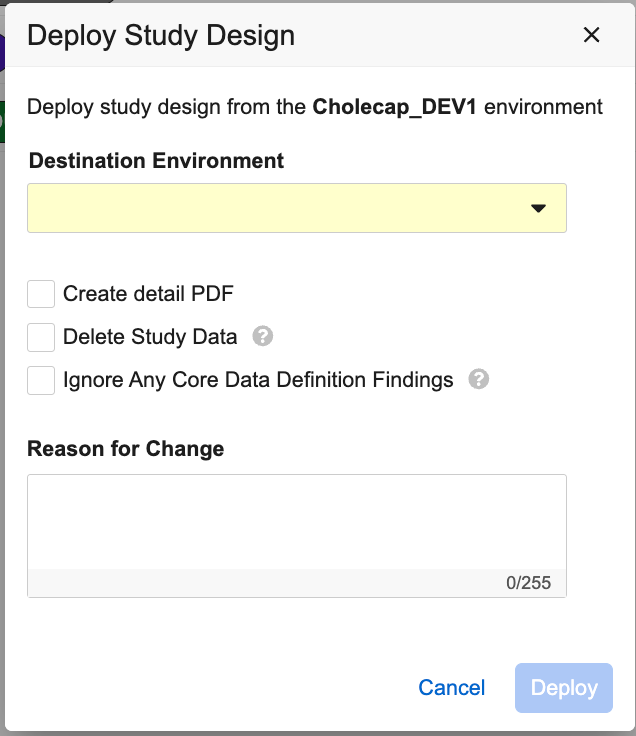
Task: Click the Destination Environment heading
Action: (156, 161)
